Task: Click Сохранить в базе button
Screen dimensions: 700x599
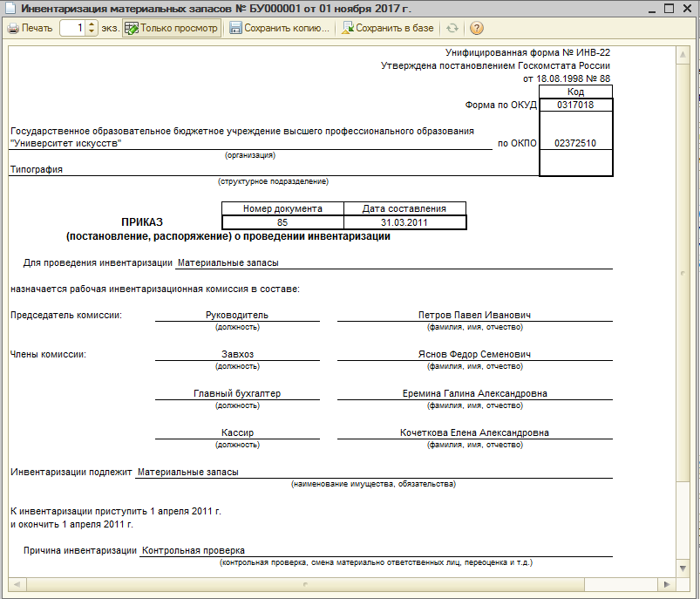Action: pyautogui.click(x=387, y=28)
